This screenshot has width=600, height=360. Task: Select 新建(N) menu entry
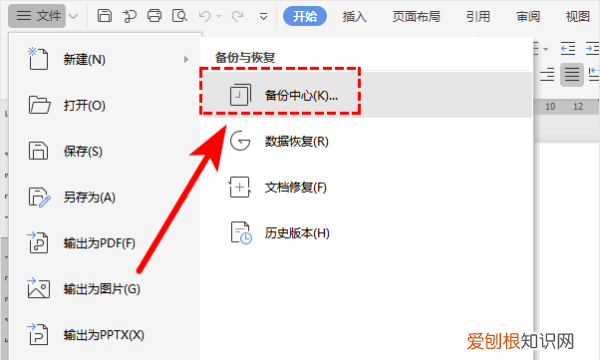[105, 60]
